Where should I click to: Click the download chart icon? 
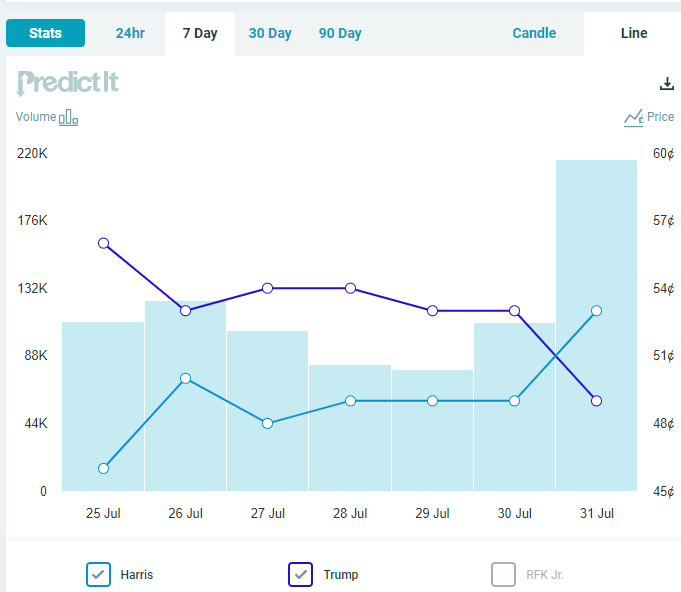667,84
